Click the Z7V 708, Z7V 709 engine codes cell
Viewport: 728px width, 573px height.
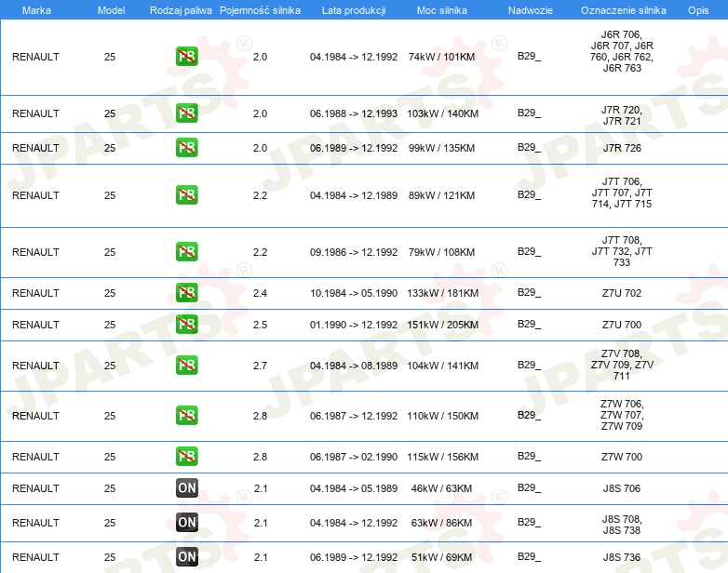(622, 365)
